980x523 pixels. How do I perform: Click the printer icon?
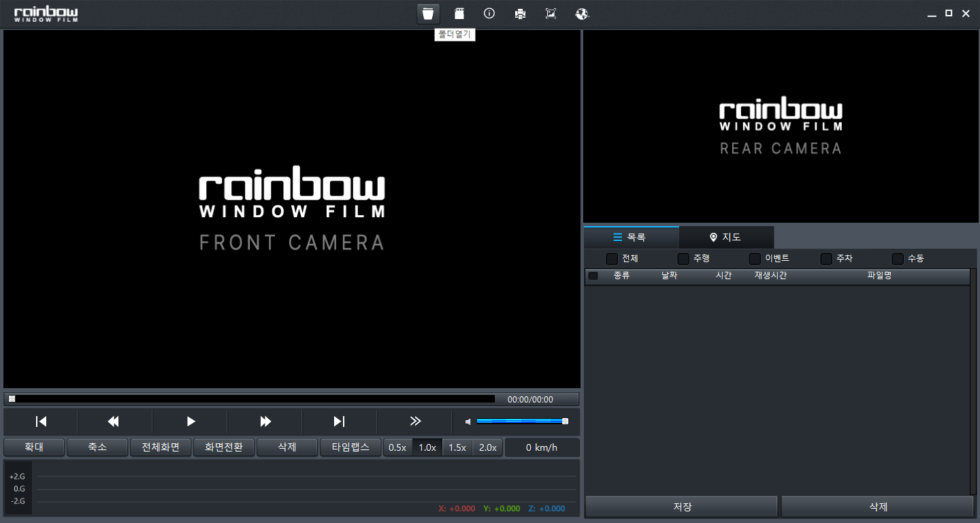point(520,14)
